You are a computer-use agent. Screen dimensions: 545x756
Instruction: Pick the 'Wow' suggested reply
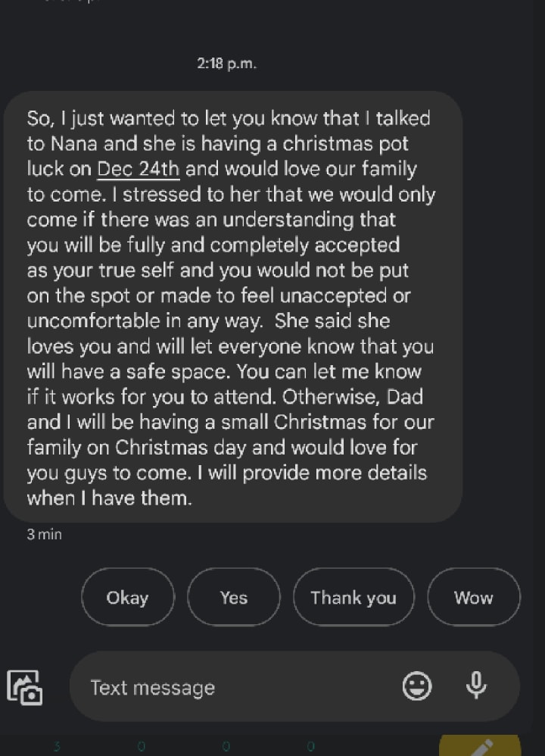[x=473, y=598]
